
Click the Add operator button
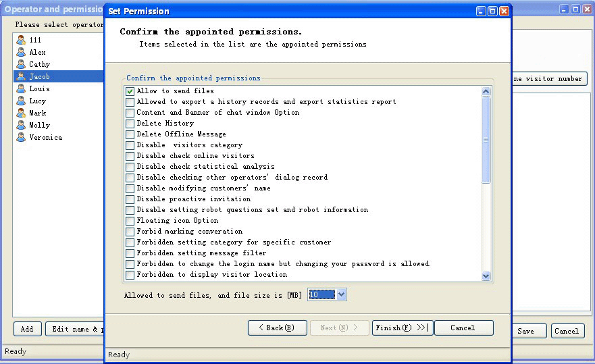click(27, 329)
